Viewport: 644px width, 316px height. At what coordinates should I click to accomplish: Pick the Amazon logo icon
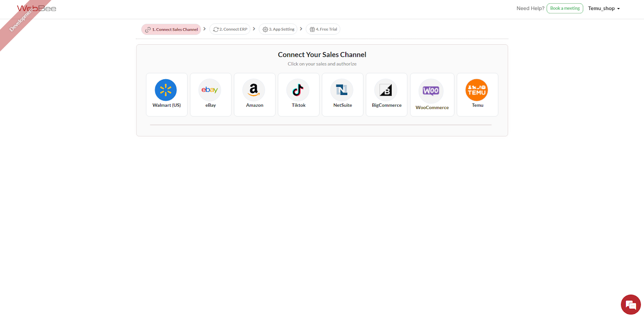pyautogui.click(x=254, y=90)
